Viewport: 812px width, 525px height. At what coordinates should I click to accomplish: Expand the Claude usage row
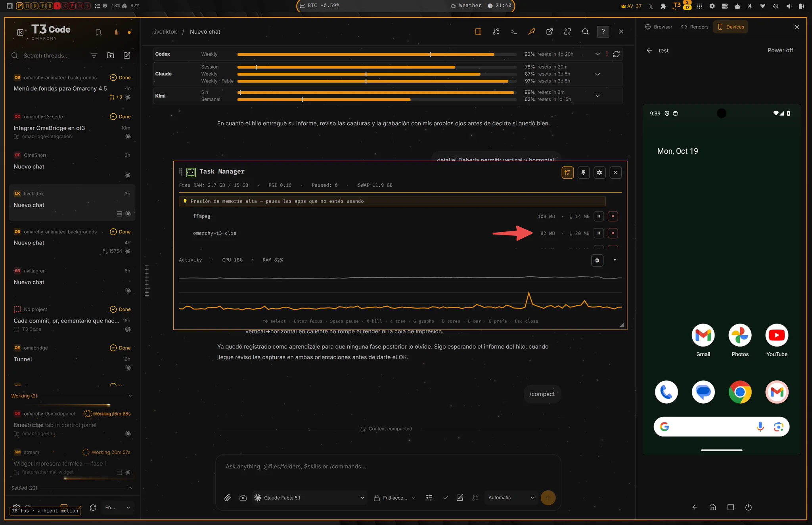point(598,74)
